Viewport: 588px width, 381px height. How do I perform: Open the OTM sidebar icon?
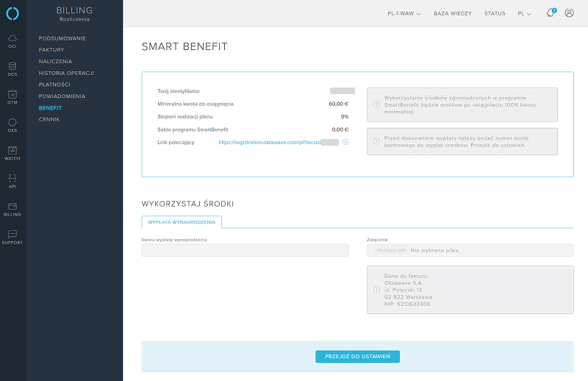point(12,97)
